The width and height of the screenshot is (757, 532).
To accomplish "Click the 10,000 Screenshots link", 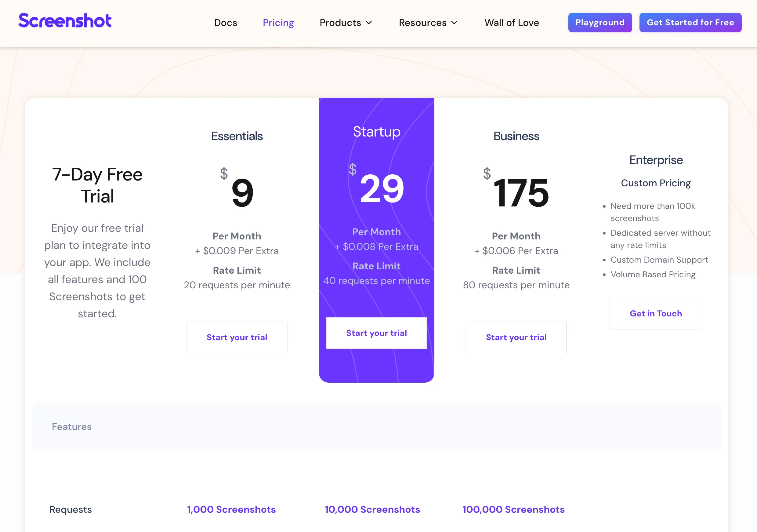I will pyautogui.click(x=372, y=509).
